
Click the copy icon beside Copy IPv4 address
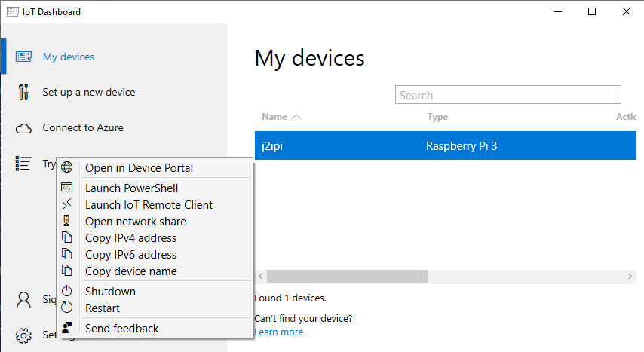(x=66, y=237)
